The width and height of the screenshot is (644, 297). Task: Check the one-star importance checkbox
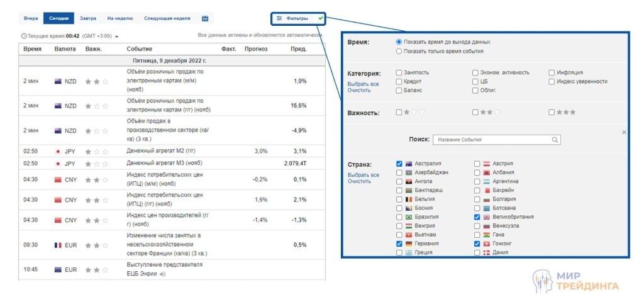(399, 113)
